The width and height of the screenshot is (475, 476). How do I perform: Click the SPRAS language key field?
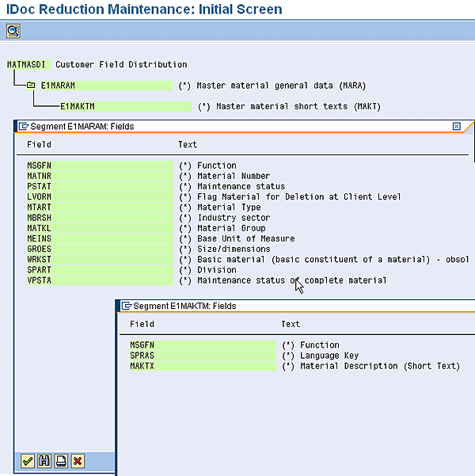pos(142,356)
